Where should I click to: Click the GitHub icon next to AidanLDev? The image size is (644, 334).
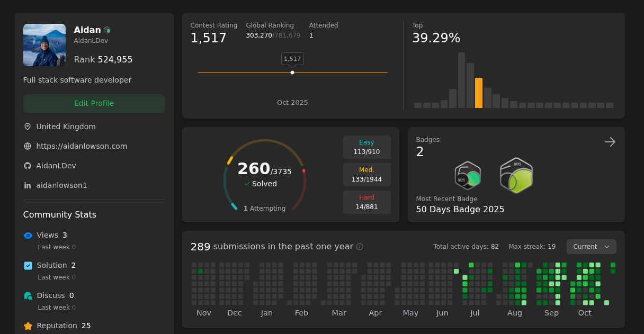click(27, 166)
